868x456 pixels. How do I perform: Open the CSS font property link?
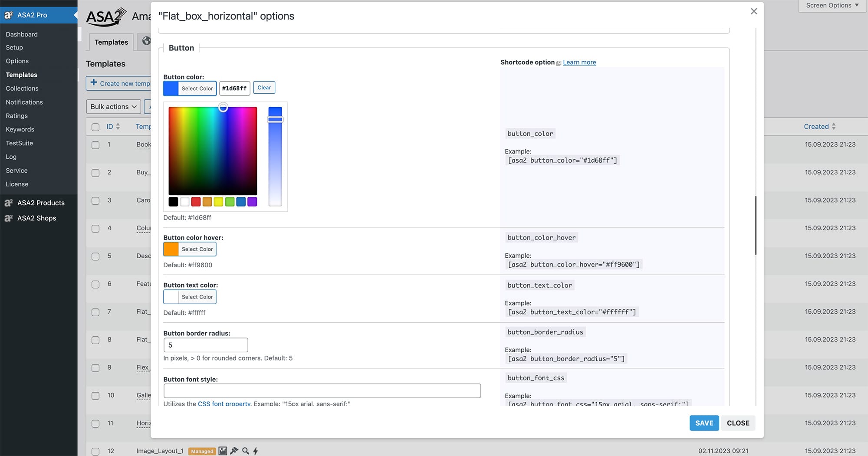tap(224, 404)
